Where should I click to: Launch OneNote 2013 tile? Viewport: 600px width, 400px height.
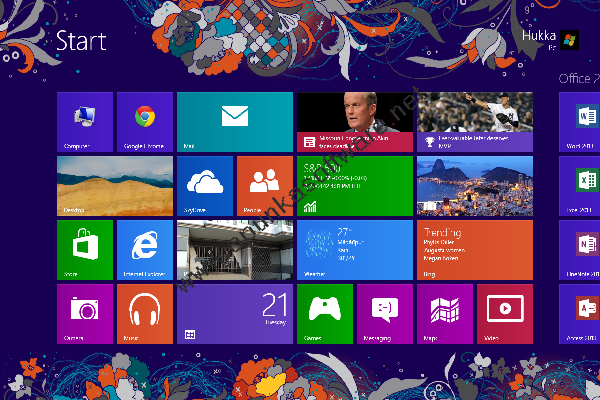[x=579, y=250]
